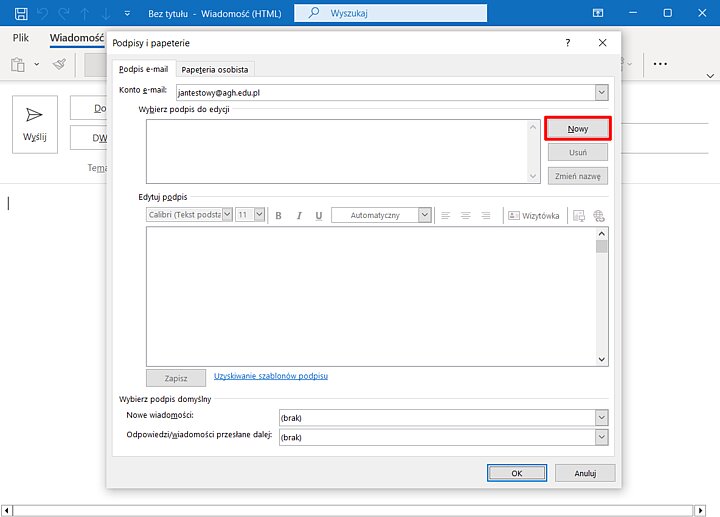Screen dimensions: 720x517
Task: Click the Usuń button
Action: (578, 152)
